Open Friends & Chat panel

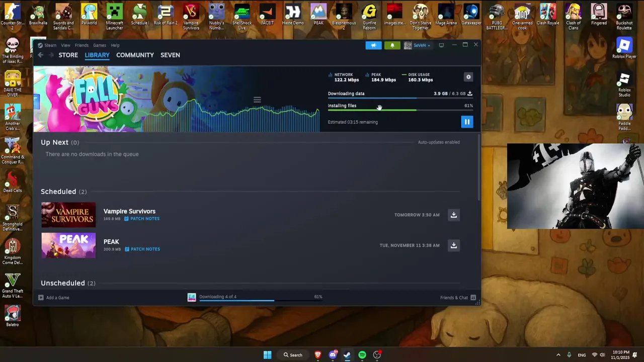(x=457, y=298)
